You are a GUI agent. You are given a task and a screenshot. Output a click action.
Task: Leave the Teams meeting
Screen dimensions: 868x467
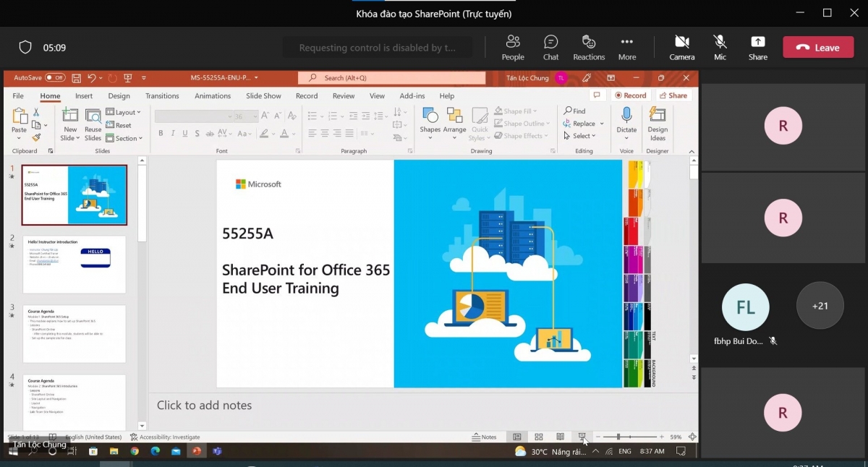[x=818, y=48]
